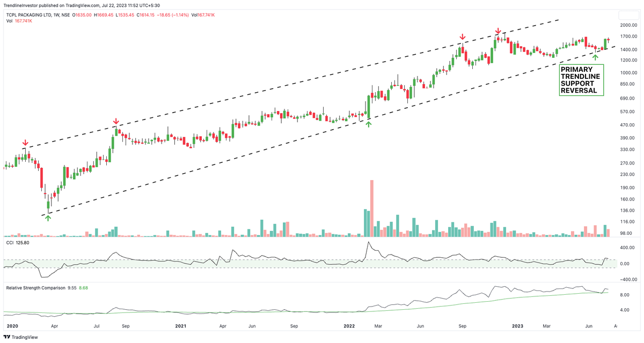Viewport: 644px width, 343px height.
Task: Click the 2023 label on time axis
Action: [518, 325]
